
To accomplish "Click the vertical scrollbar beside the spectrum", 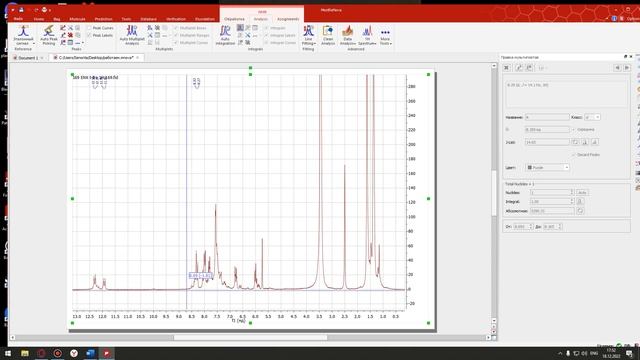I will tap(494, 193).
